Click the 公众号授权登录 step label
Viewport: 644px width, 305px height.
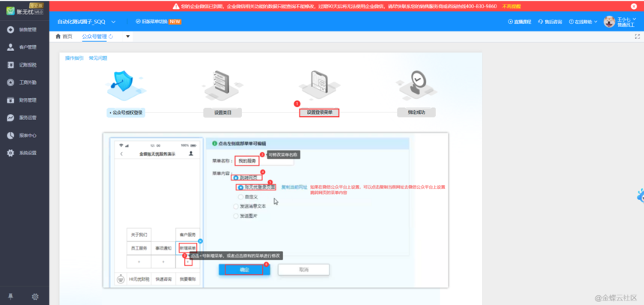point(126,112)
